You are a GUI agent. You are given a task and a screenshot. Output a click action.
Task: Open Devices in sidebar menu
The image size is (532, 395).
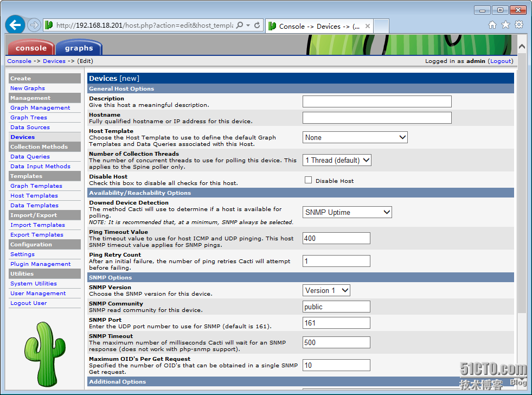point(22,137)
